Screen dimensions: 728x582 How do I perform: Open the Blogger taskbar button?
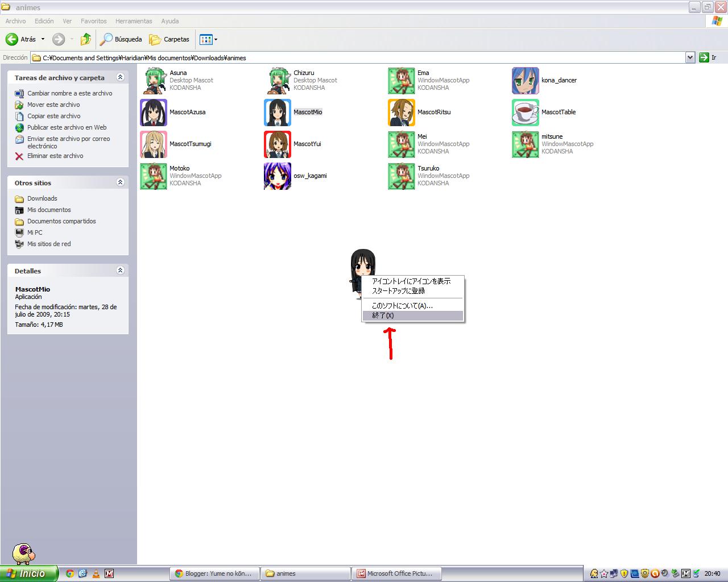click(214, 573)
